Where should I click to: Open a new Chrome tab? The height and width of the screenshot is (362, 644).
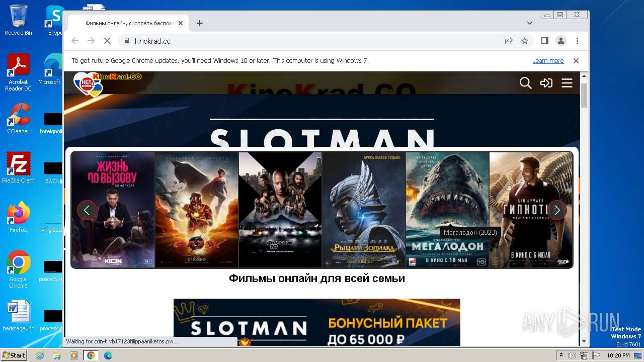point(200,23)
